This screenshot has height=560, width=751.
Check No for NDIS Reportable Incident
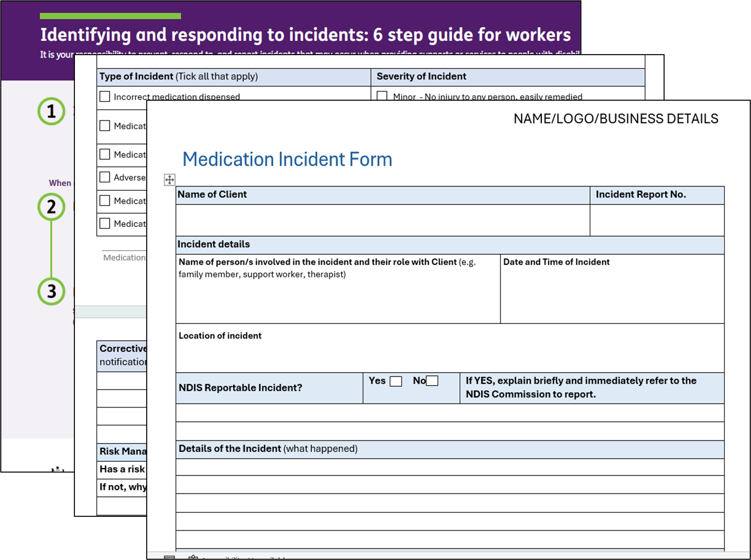pos(431,381)
